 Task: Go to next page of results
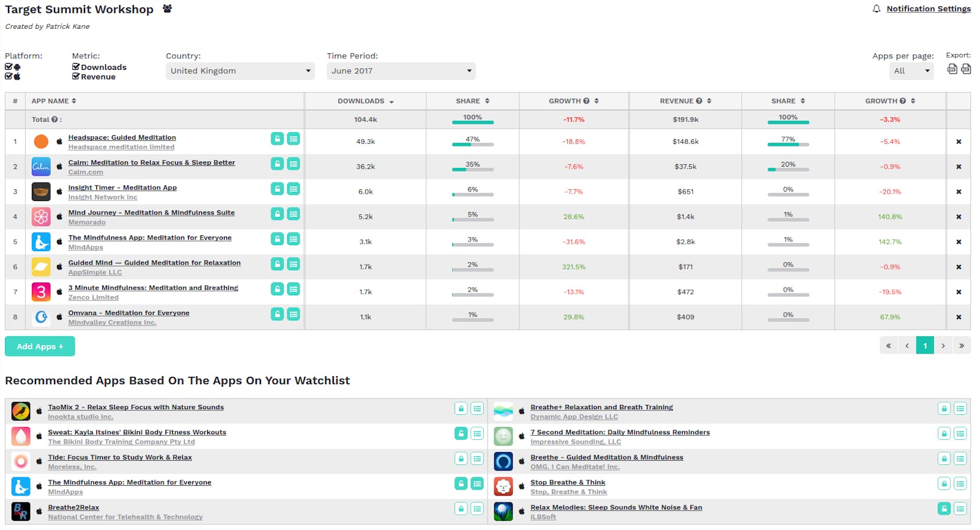pyautogui.click(x=943, y=346)
